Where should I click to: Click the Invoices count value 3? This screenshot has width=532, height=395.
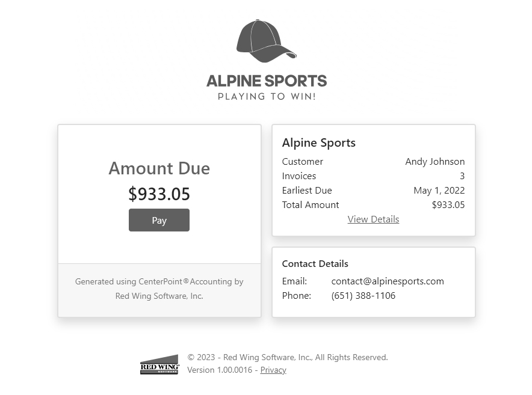coord(462,176)
